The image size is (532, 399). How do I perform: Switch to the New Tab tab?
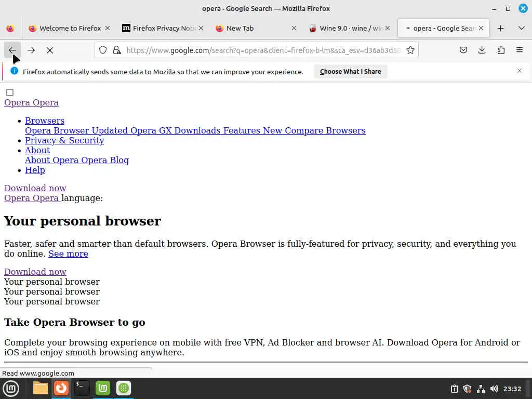pyautogui.click(x=257, y=28)
